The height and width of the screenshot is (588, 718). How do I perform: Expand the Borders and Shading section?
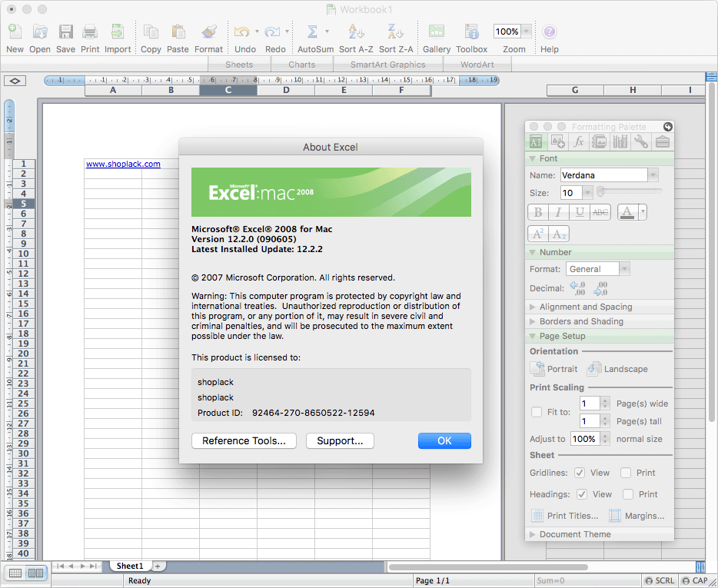click(533, 321)
